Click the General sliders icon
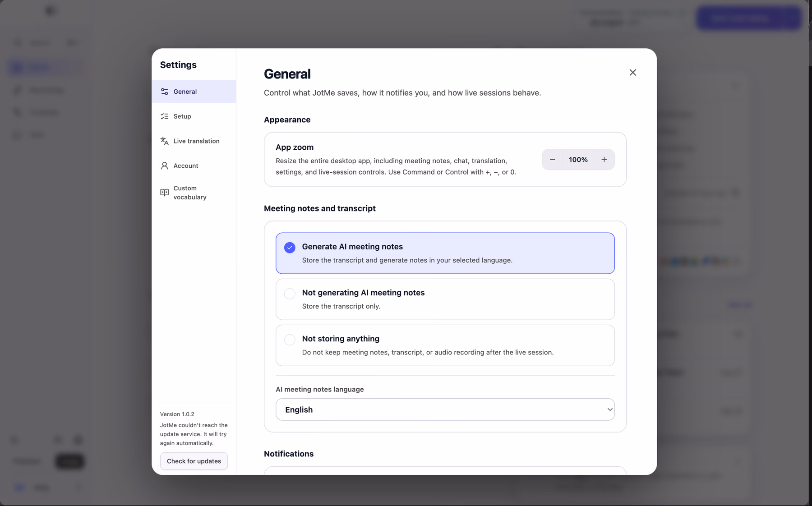 click(165, 92)
